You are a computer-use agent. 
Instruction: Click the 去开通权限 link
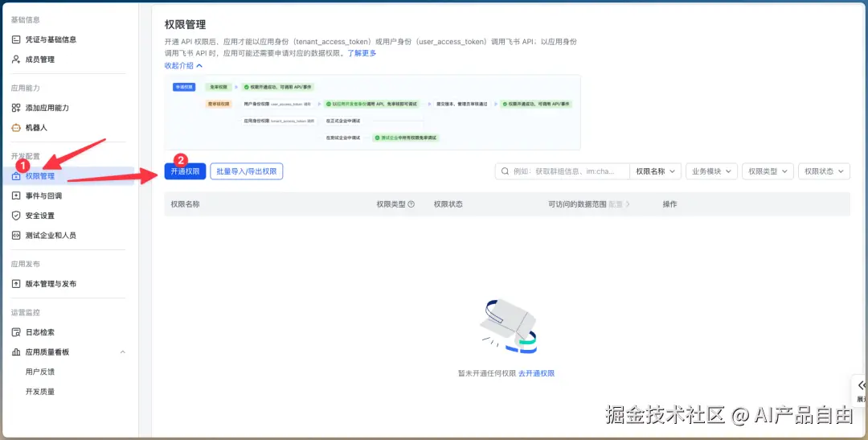[536, 373]
